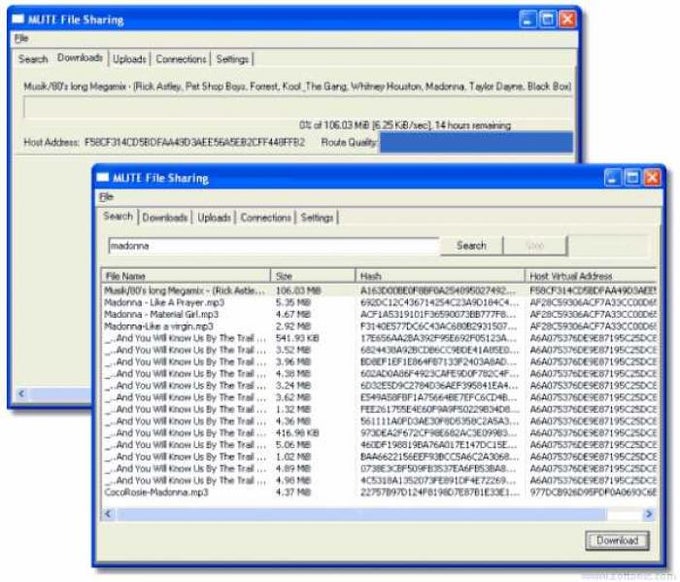Open File menu in back MUTE window
Screen dimensions: 680x582
(x=21, y=39)
